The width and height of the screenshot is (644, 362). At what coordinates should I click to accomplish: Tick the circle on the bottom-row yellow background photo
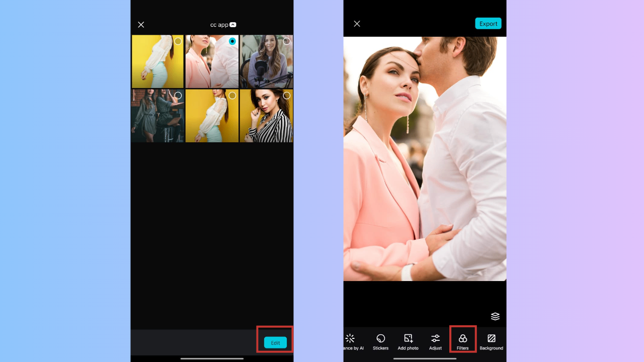tap(232, 95)
